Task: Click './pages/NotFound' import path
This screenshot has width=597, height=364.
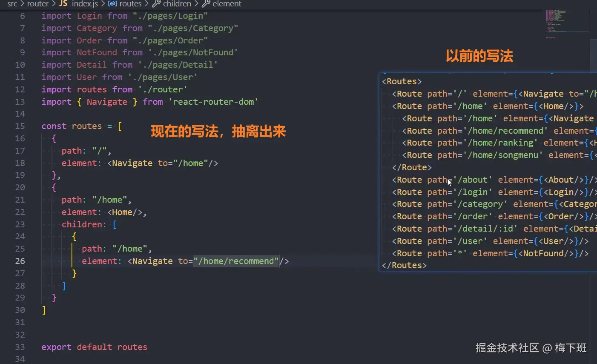Action: click(193, 52)
